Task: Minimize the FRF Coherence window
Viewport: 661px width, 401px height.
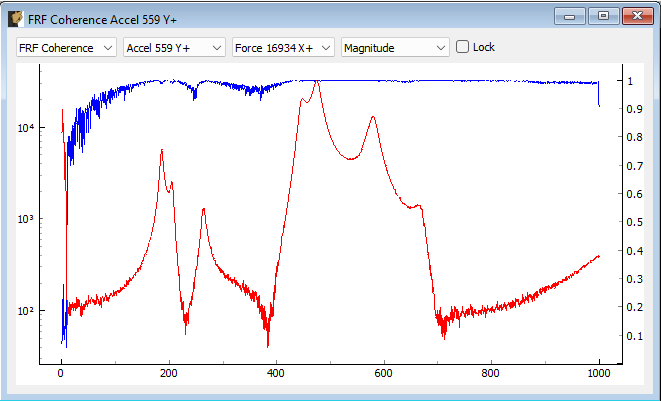Action: [x=572, y=15]
